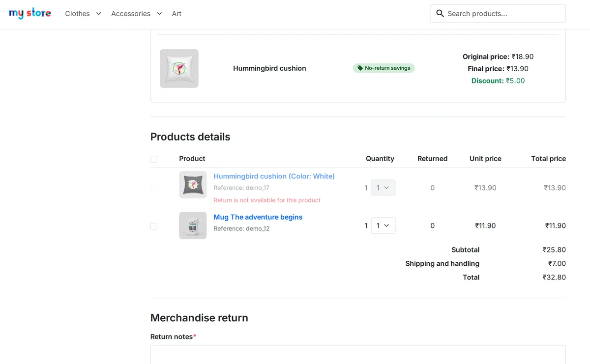Image resolution: width=590 pixels, height=364 pixels.
Task: Click the Subtotal amount ₹25.80
Action: click(554, 250)
